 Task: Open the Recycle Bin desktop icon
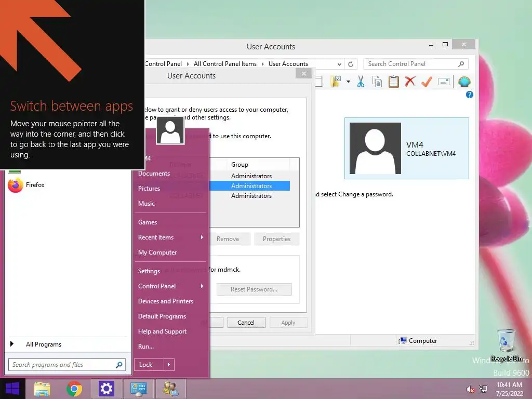click(x=506, y=345)
